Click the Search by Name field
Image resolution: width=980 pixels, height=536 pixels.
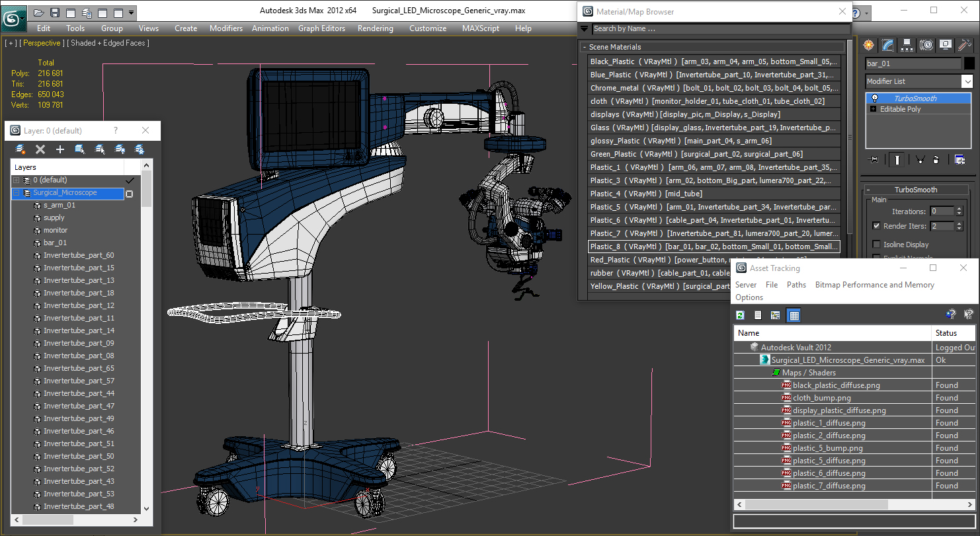tap(721, 29)
